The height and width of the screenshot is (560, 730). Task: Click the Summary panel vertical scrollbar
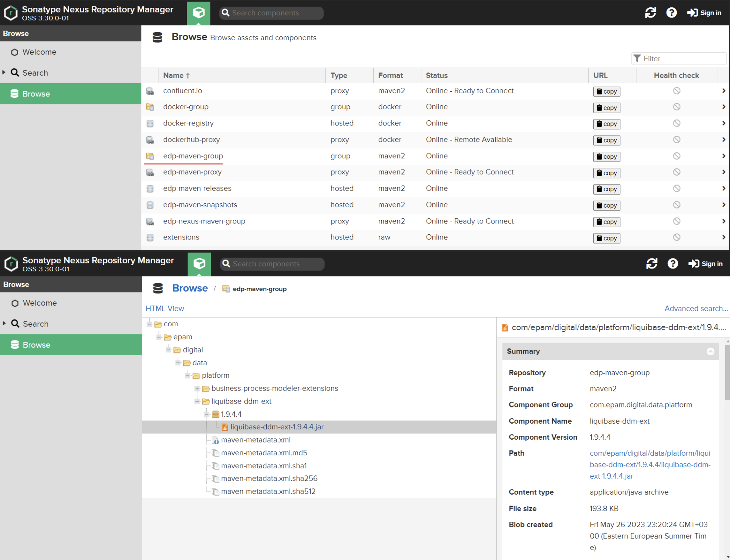[727, 373]
